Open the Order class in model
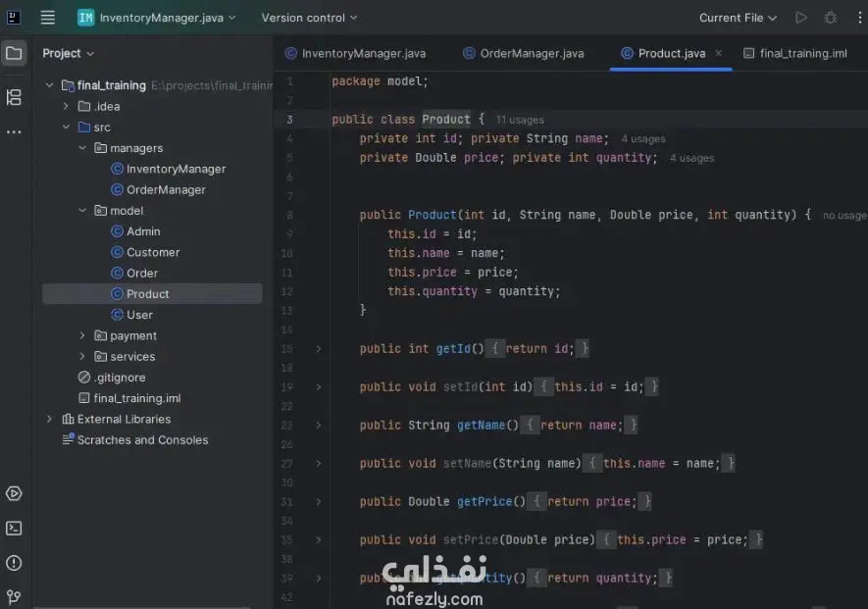Screen dimensions: 868x609 134,274
